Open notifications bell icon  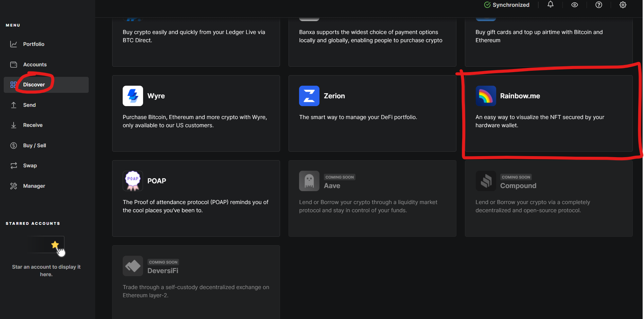550,5
